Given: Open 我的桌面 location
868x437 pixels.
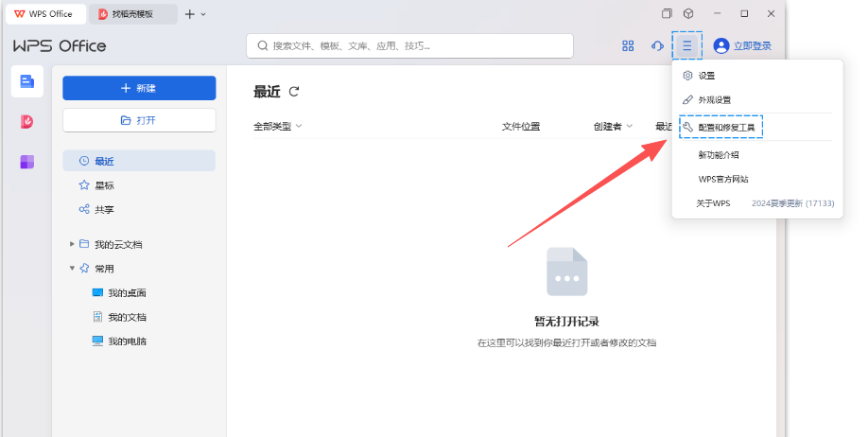Looking at the screenshot, I should (127, 292).
